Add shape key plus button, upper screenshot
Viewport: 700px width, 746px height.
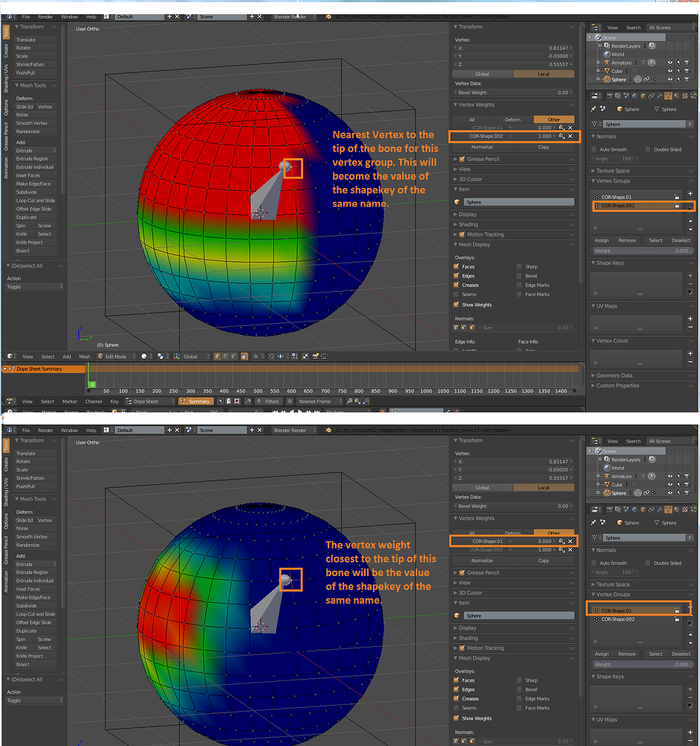690,275
